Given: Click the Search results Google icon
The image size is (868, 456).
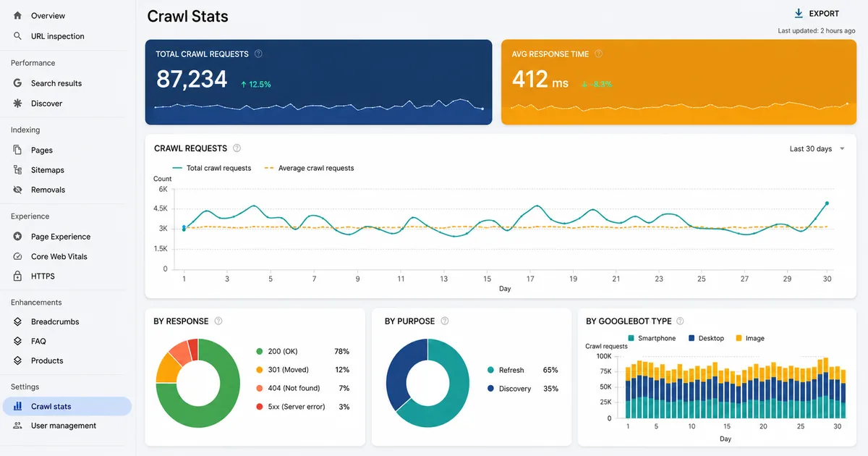Looking at the screenshot, I should pos(18,83).
